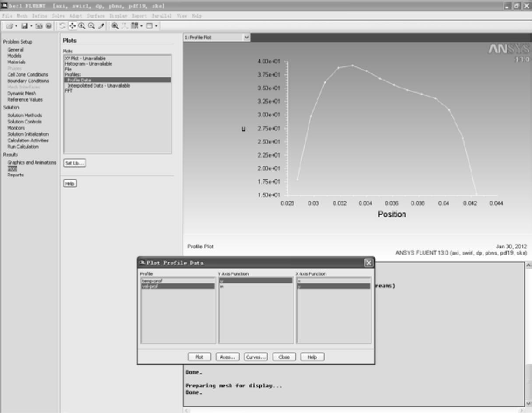Open Graphics and Animations in Results

click(x=31, y=162)
